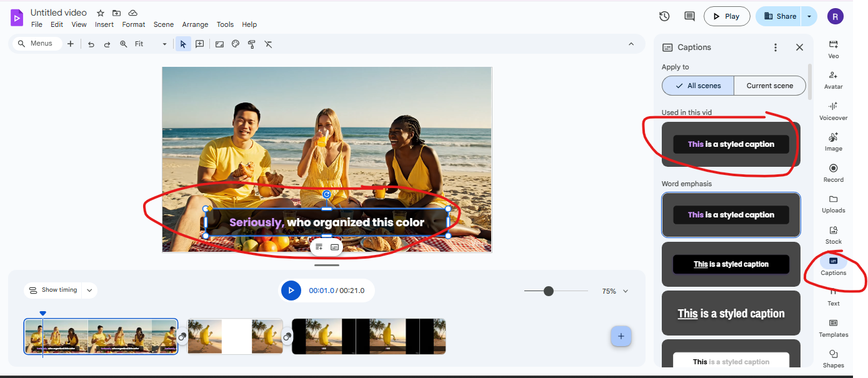This screenshot has height=378, width=868.
Task: Open the Veo panel in sidebar
Action: pyautogui.click(x=833, y=49)
